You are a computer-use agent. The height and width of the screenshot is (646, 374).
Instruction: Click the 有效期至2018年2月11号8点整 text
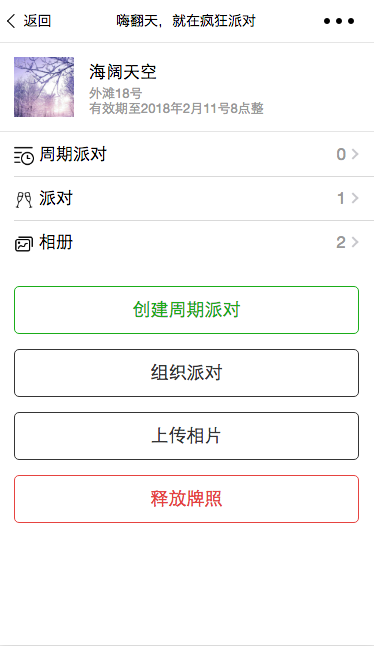tap(176, 109)
